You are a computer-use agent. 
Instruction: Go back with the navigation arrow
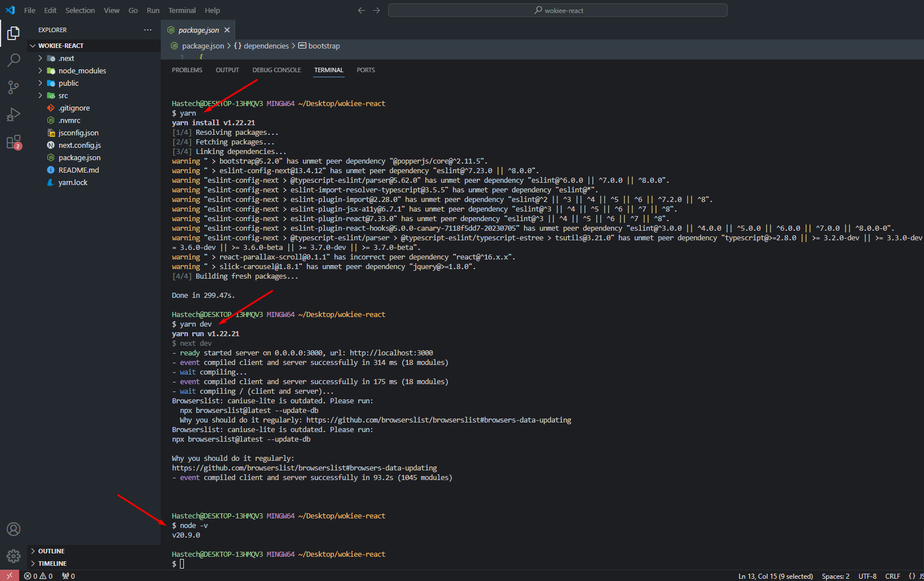pyautogui.click(x=362, y=10)
